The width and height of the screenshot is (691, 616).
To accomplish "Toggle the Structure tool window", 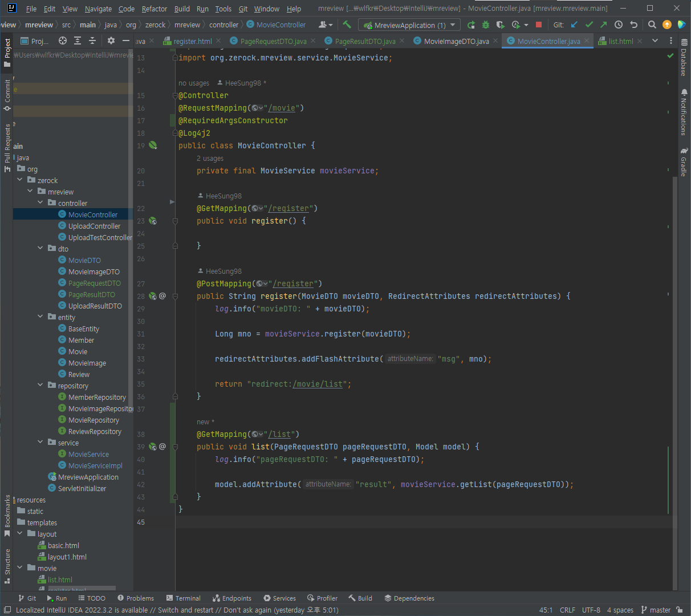I will 7,566.
